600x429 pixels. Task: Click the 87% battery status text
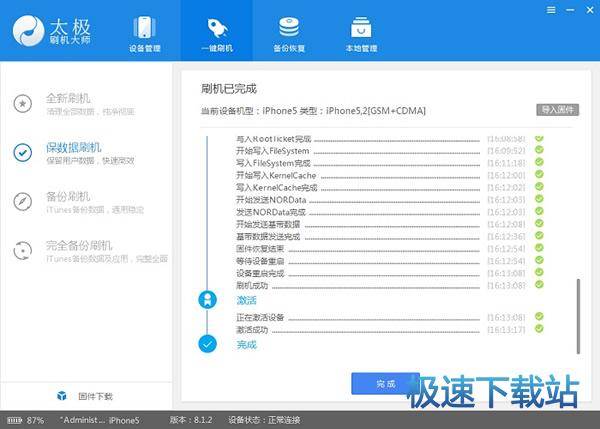(35, 420)
